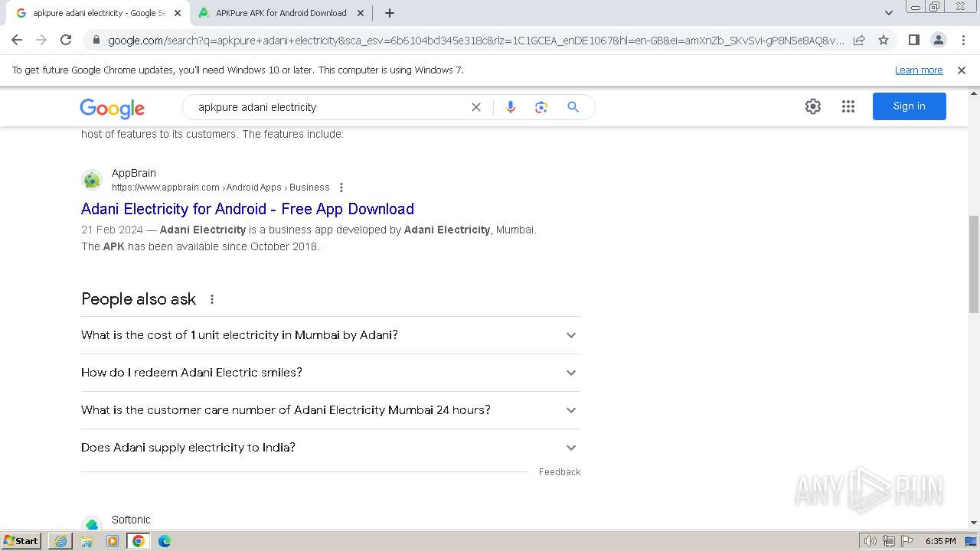Click the Google search text field
This screenshot has height=551, width=980.
pos(329,107)
